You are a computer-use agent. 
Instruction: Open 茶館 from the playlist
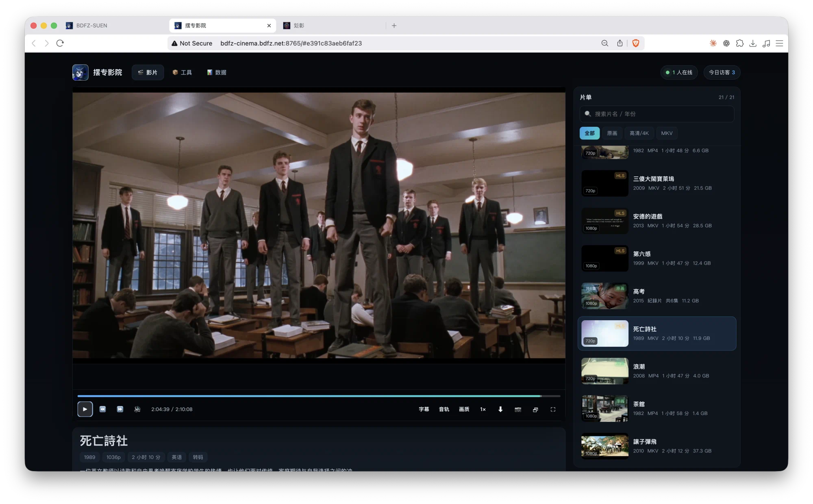coord(657,408)
